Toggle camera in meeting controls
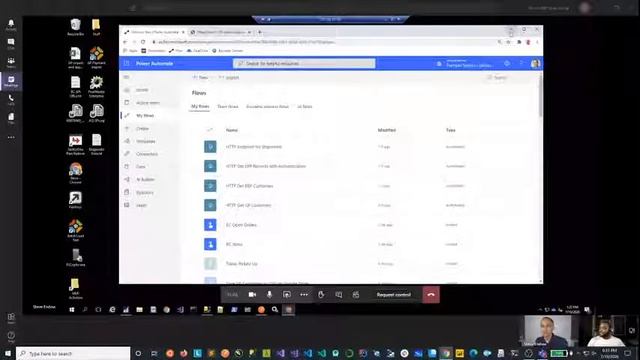Viewport: 640px width, 360px height. click(252, 294)
